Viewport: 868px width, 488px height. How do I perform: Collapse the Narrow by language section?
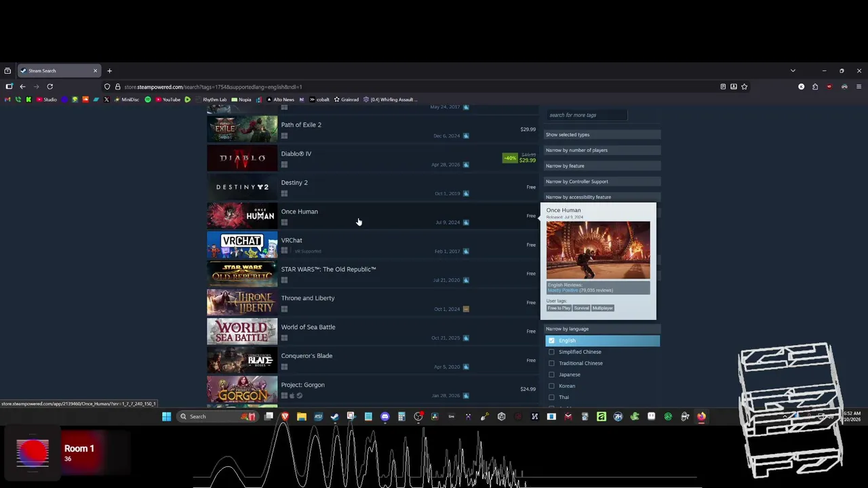pyautogui.click(x=602, y=329)
